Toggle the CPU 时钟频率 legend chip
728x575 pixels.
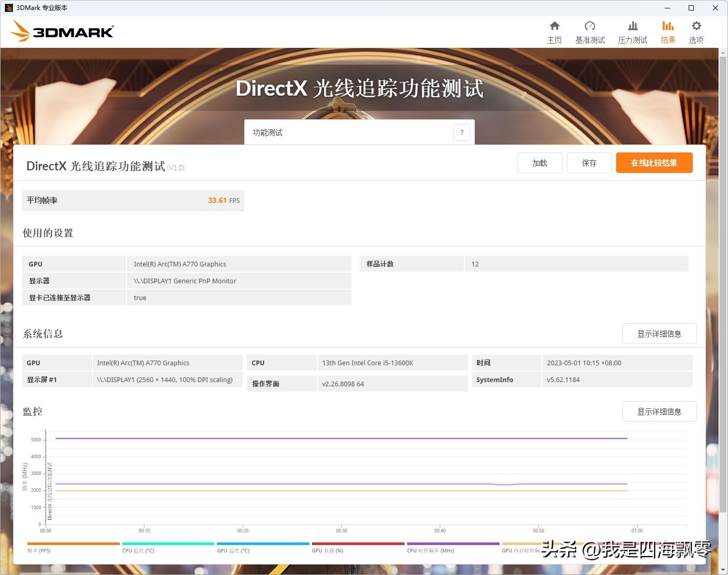(x=453, y=547)
